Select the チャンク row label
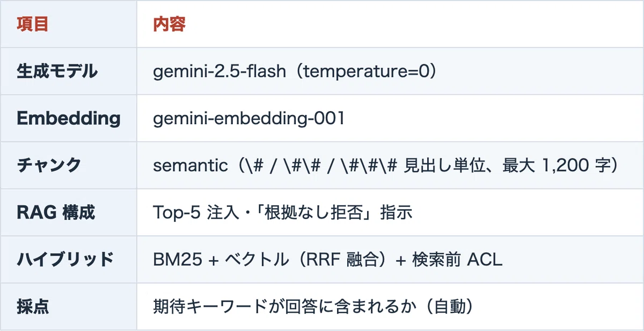Viewport: 644px width, 331px height. tap(49, 165)
